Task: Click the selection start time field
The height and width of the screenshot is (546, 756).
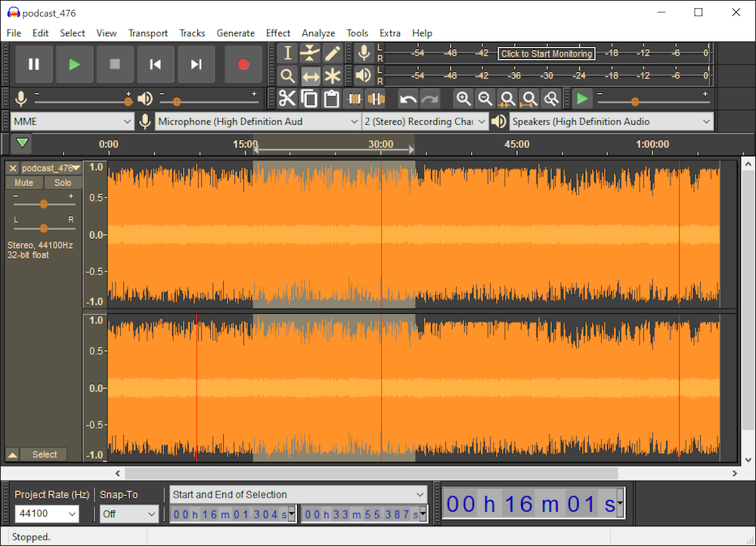Action: click(233, 515)
